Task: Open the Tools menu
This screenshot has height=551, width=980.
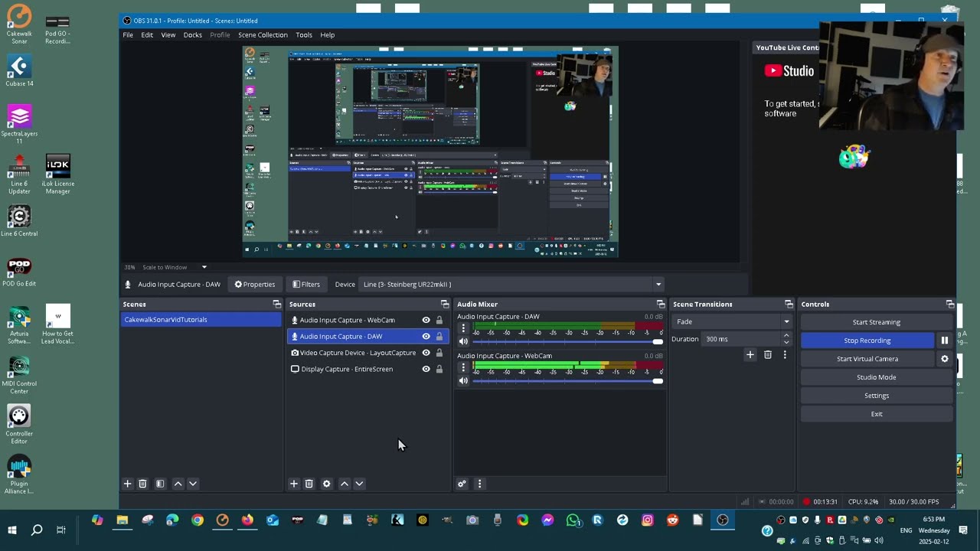Action: pos(304,35)
